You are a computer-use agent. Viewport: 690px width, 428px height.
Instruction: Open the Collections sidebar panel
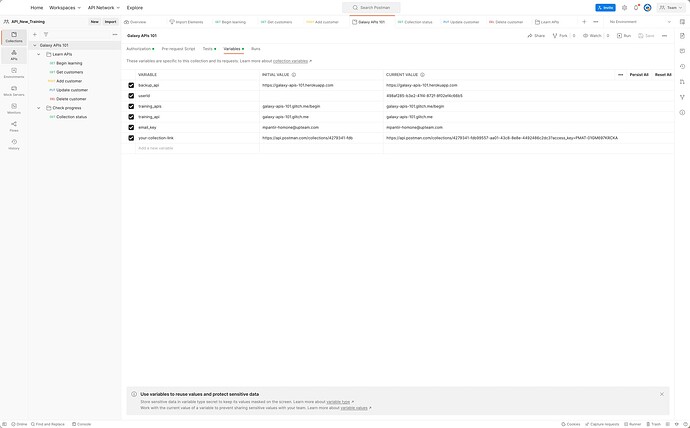(x=14, y=37)
